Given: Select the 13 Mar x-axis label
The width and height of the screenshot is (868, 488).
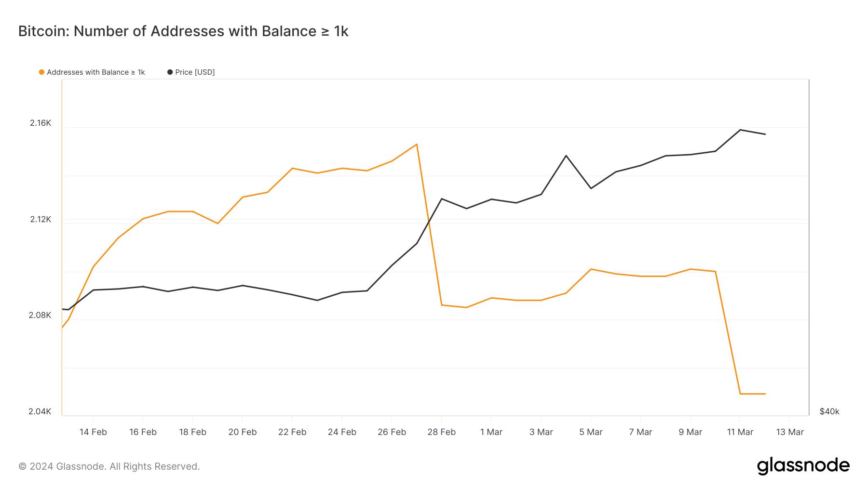Looking at the screenshot, I should click(x=789, y=432).
